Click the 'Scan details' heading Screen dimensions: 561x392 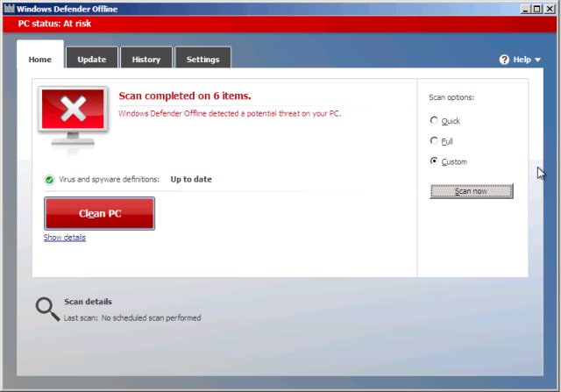88,302
